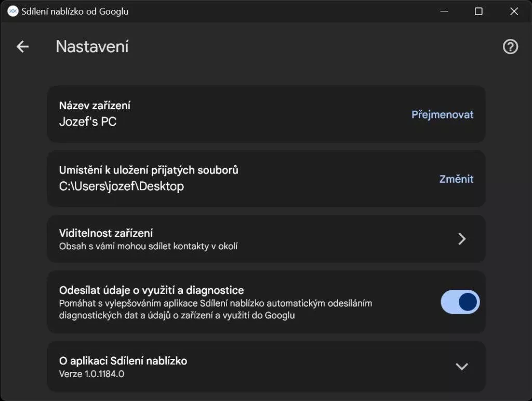Close the Sdílení nablízko window
Screen dimensions: 532x401
coord(514,11)
